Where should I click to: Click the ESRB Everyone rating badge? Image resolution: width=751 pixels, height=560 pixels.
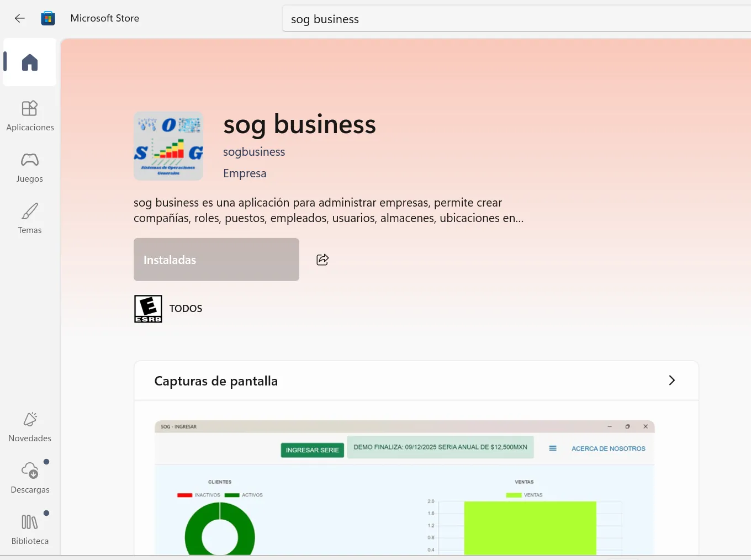148,309
